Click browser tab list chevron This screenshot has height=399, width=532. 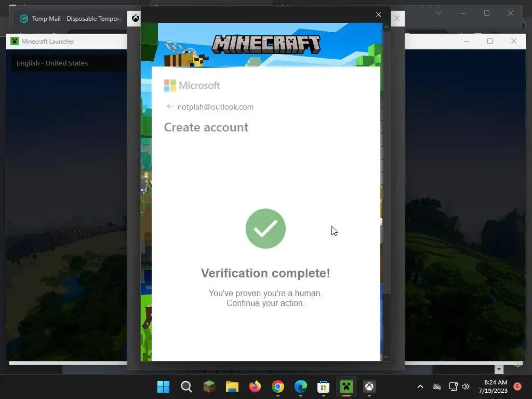click(x=438, y=13)
